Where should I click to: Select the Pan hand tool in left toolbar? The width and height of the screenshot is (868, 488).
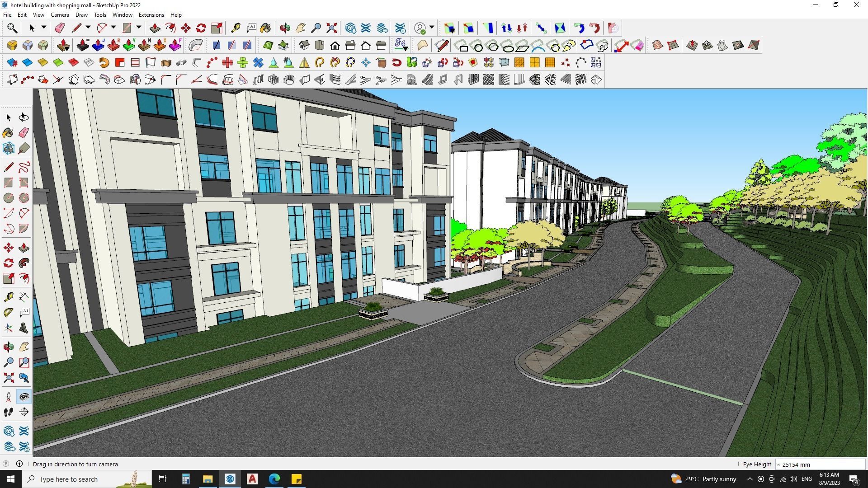click(x=24, y=347)
